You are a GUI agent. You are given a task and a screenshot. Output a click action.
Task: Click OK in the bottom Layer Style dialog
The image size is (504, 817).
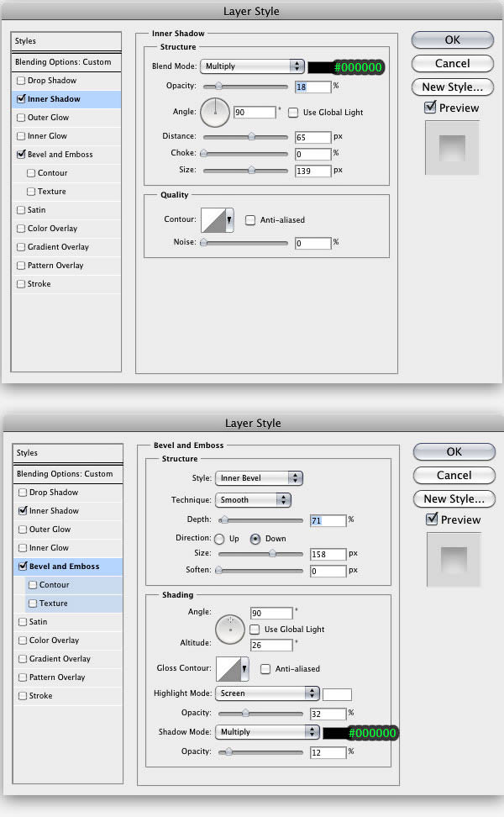pos(454,451)
